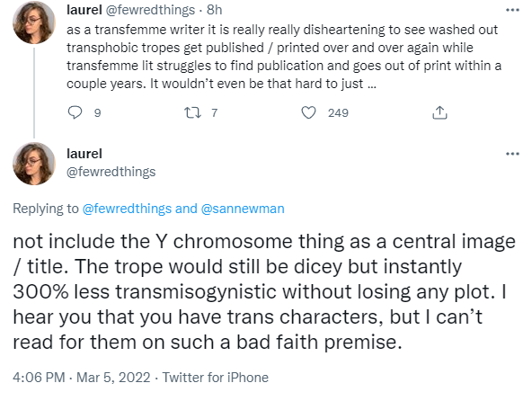View laurel's avatar on the reply tweet

(34, 164)
